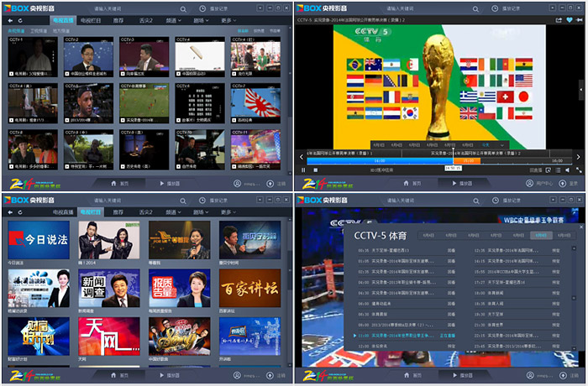Screen dimensions: 588x386
Task: Select 地方频道 sub-tab in channel grid
Action: [61, 31]
